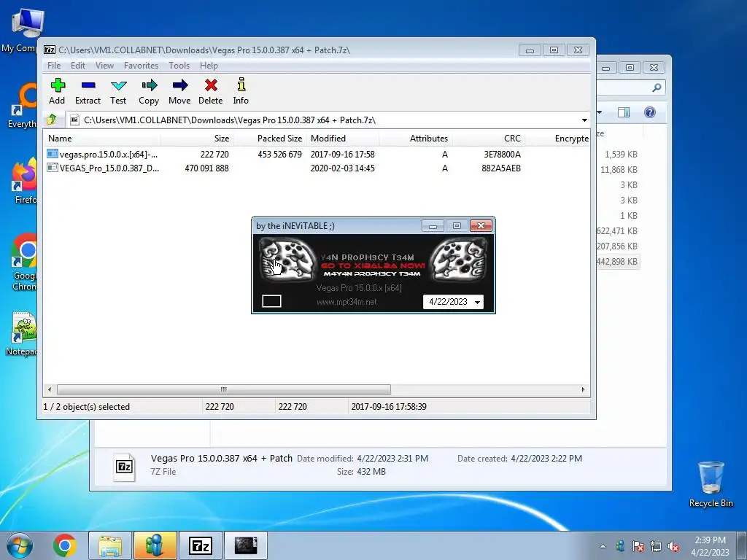Open the Firefox desktop shortcut
Viewport: 747px width, 560px height.
(23, 182)
